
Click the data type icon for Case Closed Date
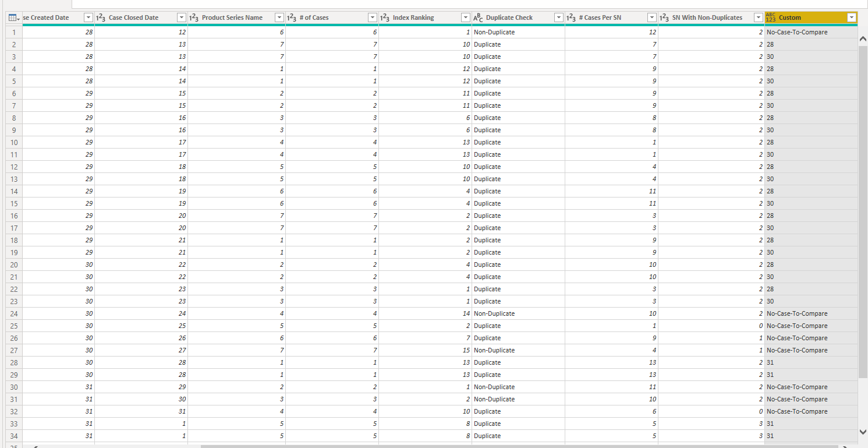(x=101, y=17)
